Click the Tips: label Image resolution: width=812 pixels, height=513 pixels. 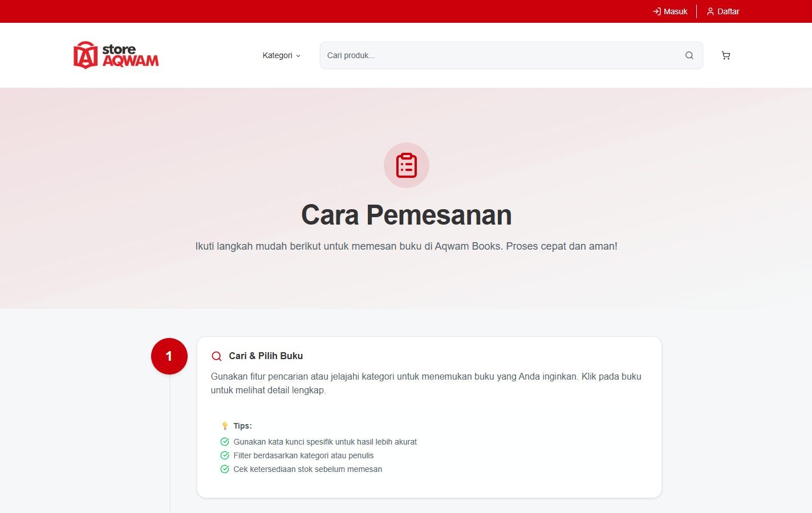click(242, 426)
